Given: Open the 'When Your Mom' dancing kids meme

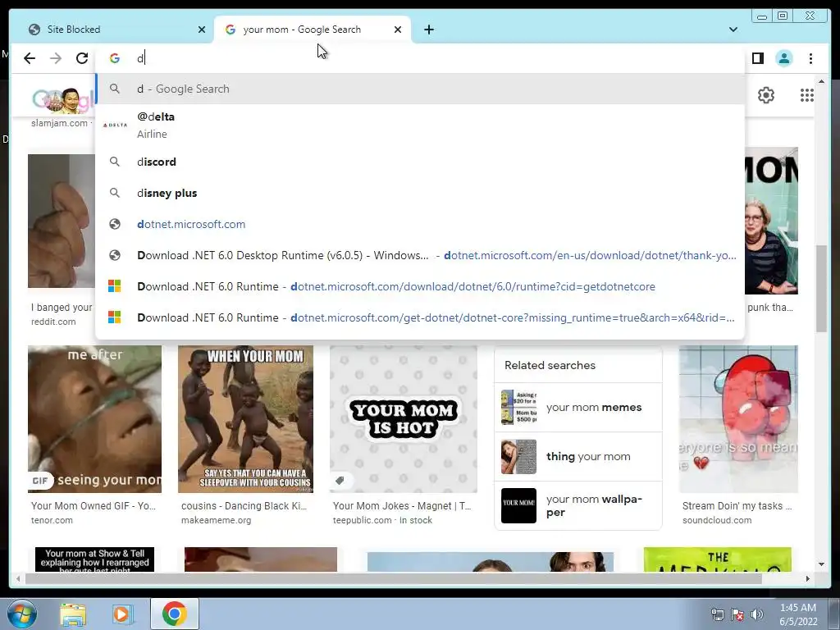Looking at the screenshot, I should coord(245,419).
